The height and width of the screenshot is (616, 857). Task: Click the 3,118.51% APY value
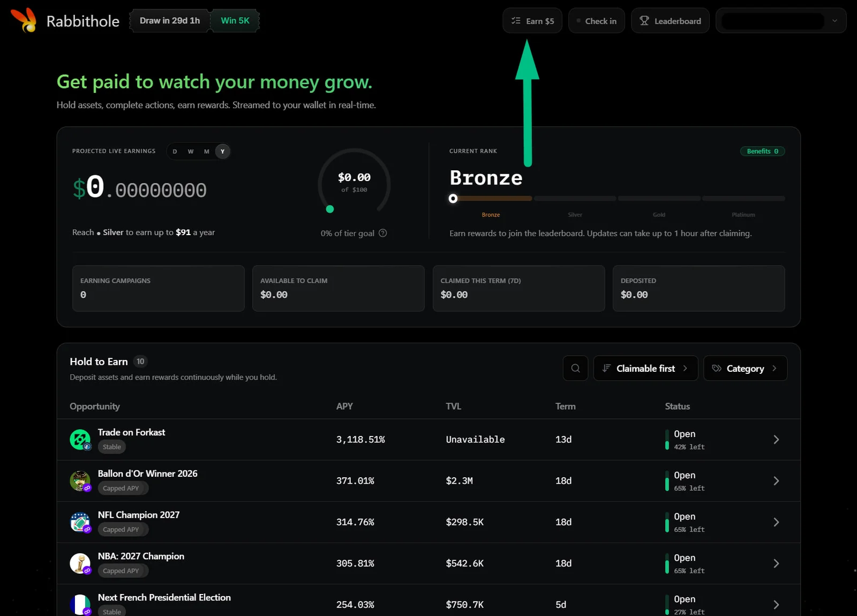pyautogui.click(x=360, y=440)
